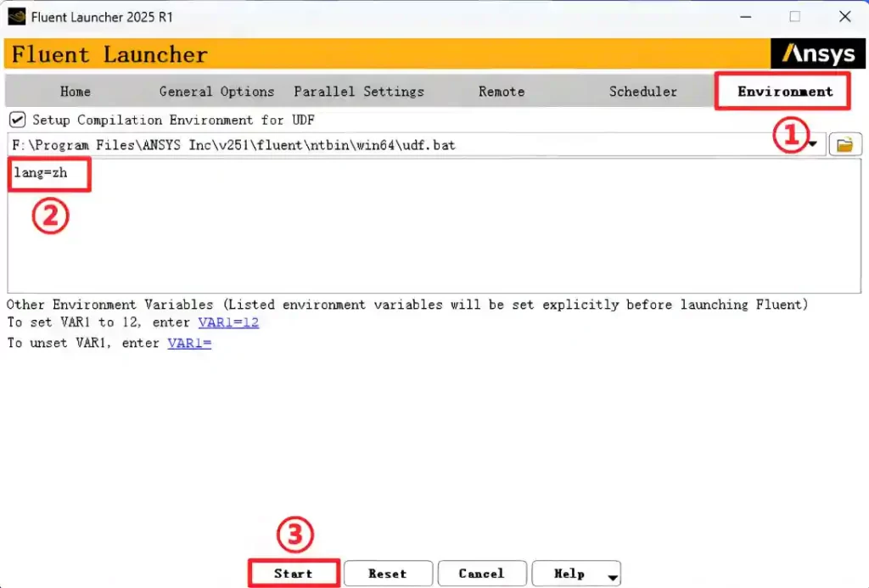Click the Cancel button

(x=481, y=574)
